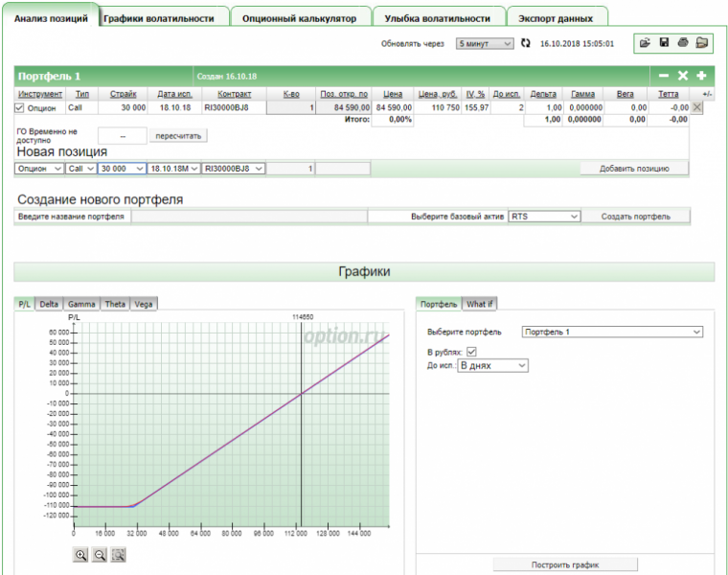Image resolution: width=728 pixels, height=575 pixels.
Task: Open the instrument type dropdown showing Опцион
Action: [39, 169]
